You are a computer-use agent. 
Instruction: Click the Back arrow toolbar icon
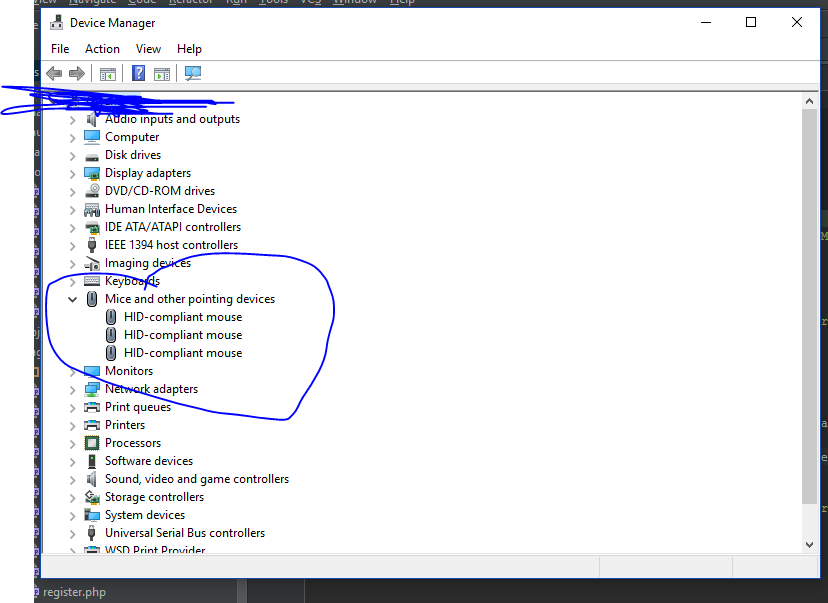click(54, 73)
